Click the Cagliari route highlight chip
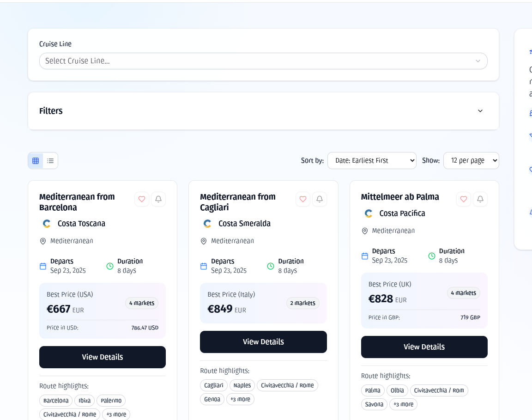The height and width of the screenshot is (420, 532). (214, 385)
